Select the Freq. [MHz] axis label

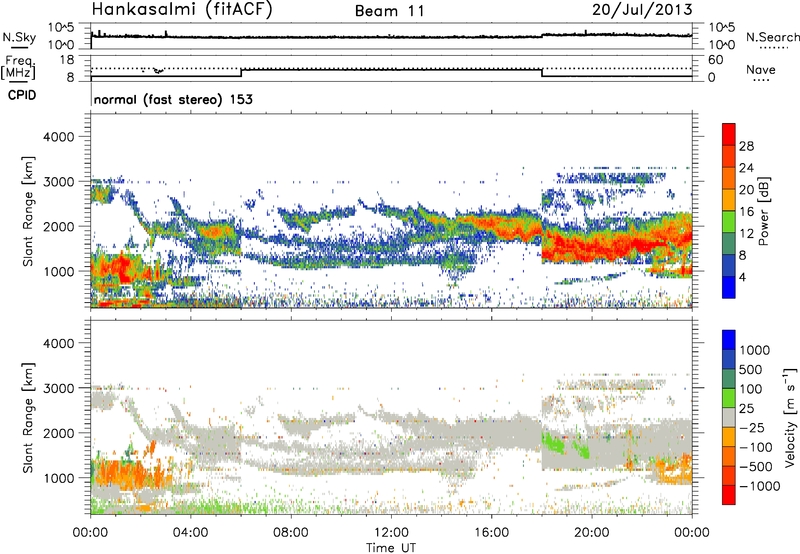[x=19, y=68]
